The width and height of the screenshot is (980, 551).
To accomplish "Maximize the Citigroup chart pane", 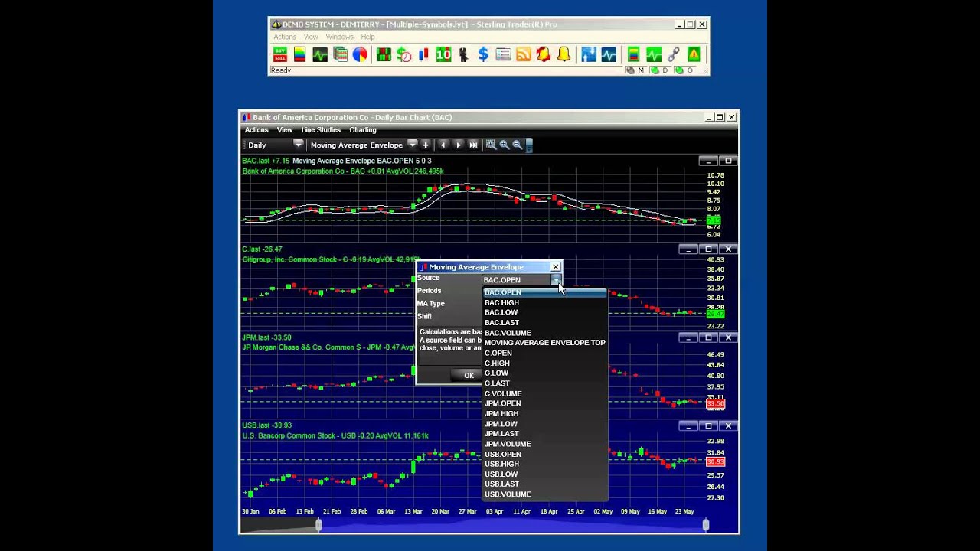I will tap(708, 249).
